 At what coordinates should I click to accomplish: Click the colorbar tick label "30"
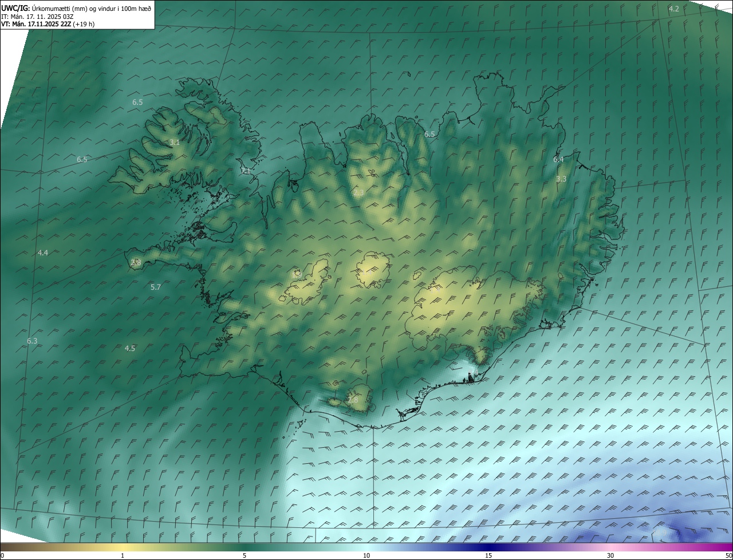click(x=610, y=555)
